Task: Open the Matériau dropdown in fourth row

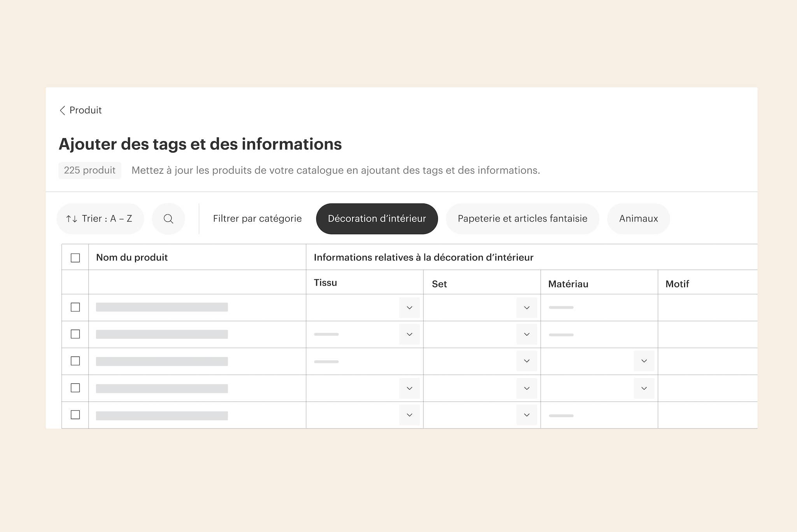Action: pos(644,388)
